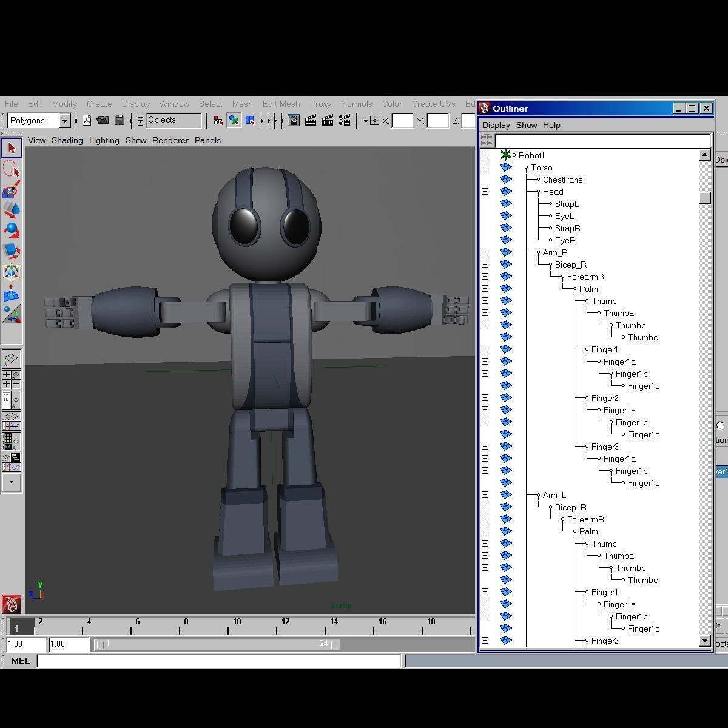Click the Save Scene disk icon
Viewport: 728px width, 728px height.
(x=120, y=120)
